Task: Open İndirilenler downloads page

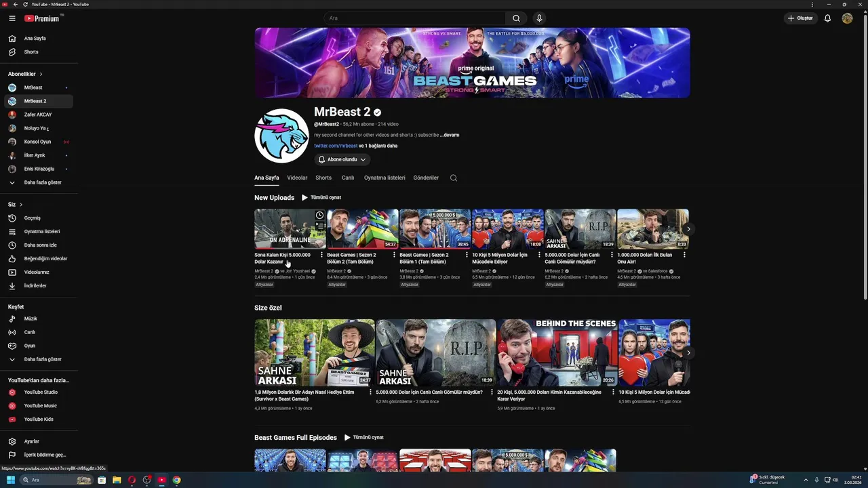Action: pyautogui.click(x=39, y=286)
